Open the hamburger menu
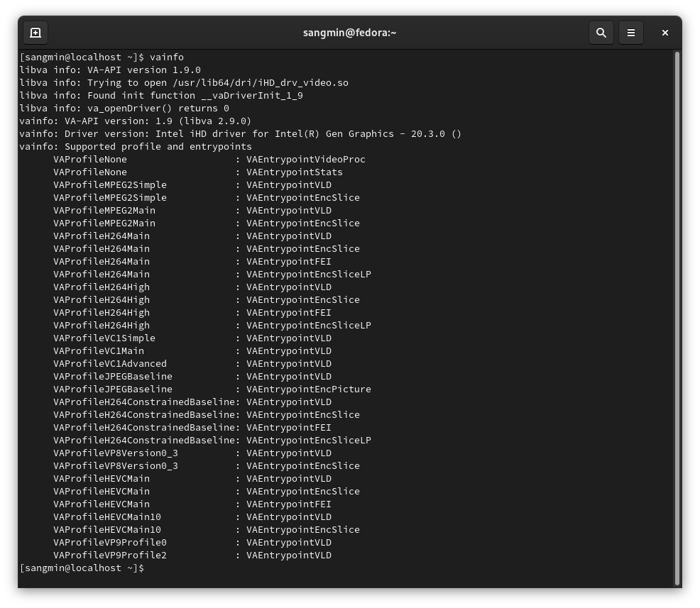This screenshot has height=608, width=700. point(631,33)
